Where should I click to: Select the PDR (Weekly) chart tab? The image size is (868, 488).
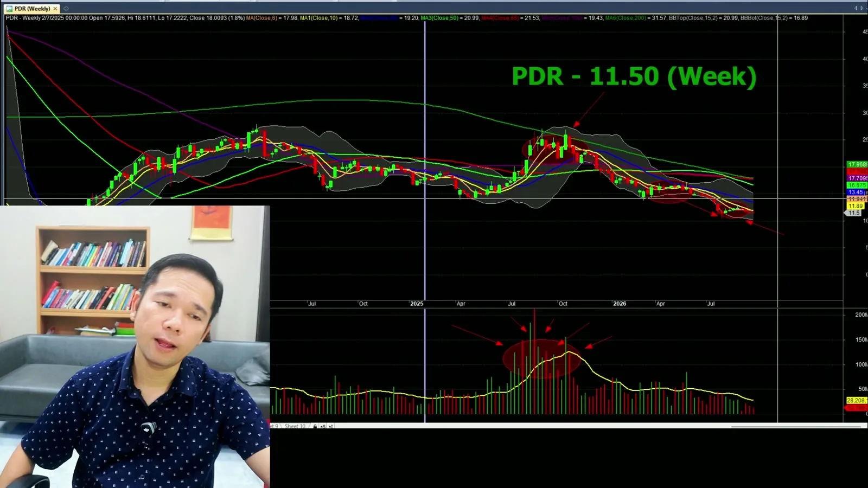[x=32, y=9]
